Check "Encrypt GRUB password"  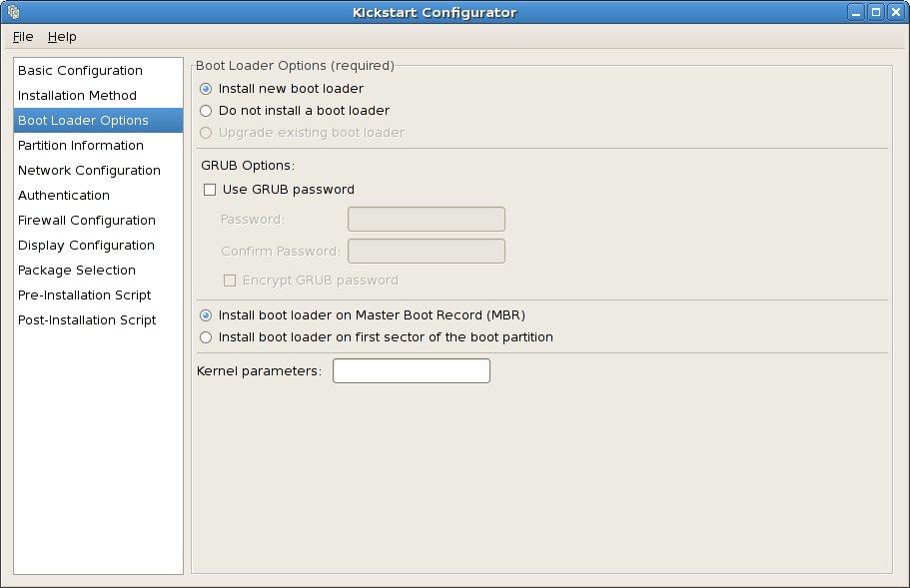tap(230, 280)
